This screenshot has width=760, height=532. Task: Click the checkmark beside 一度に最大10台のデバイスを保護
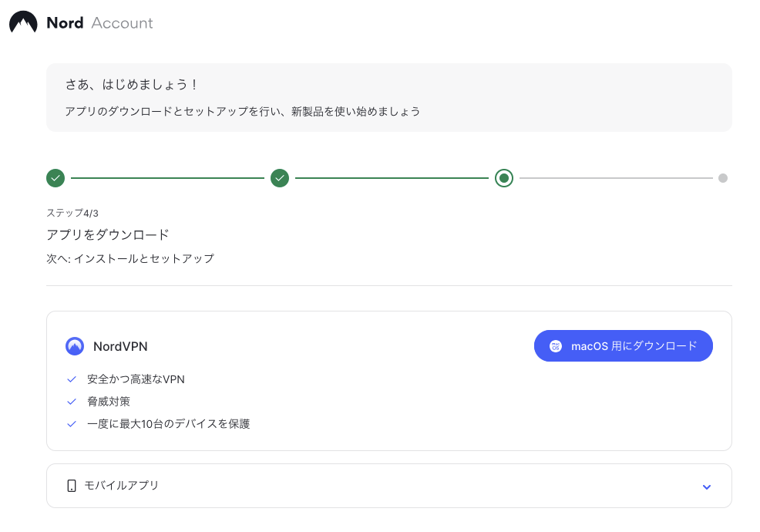(x=72, y=424)
